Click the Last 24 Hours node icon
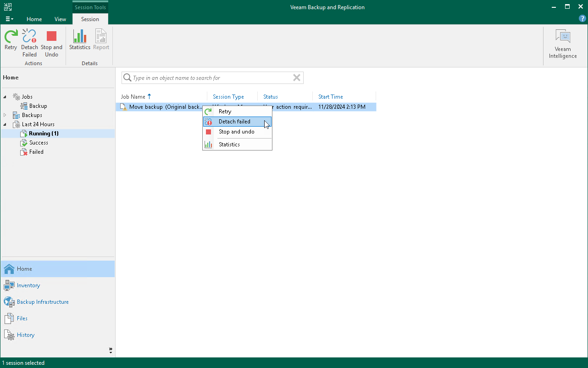The image size is (588, 368). click(x=17, y=124)
